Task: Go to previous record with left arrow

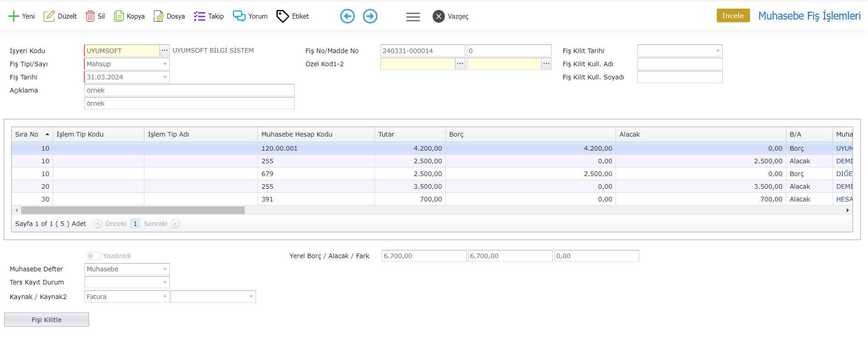Action: point(347,16)
